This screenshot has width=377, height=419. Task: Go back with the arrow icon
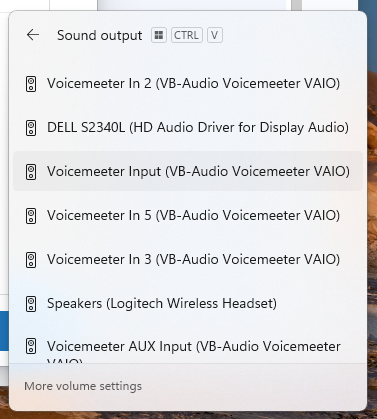(33, 35)
